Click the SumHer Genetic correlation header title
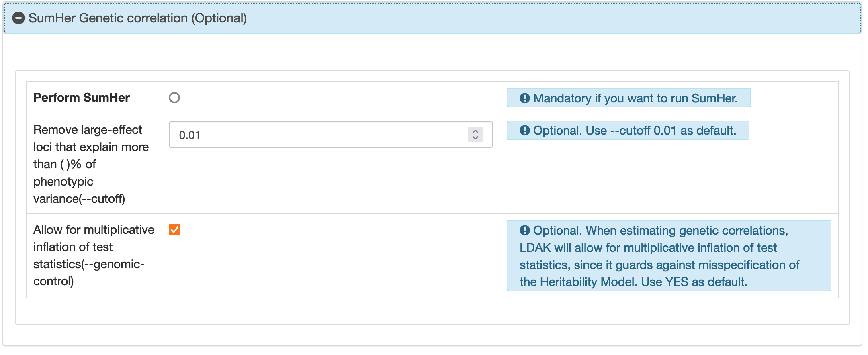 137,18
